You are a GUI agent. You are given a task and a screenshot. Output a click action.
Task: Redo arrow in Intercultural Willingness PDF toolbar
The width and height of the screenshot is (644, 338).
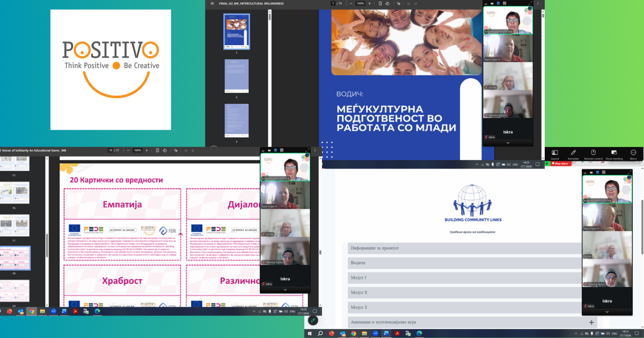[x=416, y=3]
